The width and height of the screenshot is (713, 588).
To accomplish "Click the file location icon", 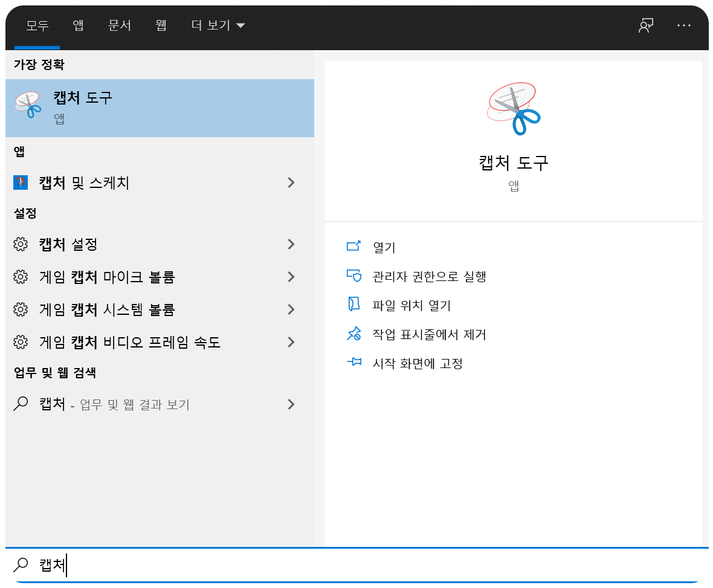I will tap(353, 304).
